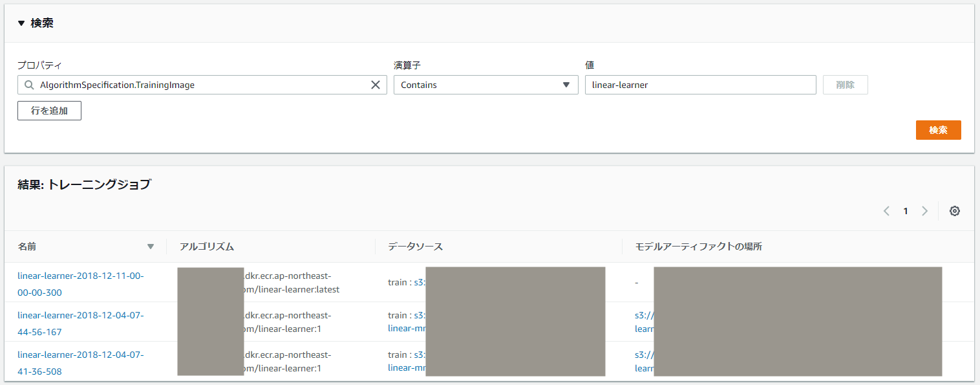
Task: Open linear-learner-2018-12-11-00-00-00-300 job link
Action: tap(81, 284)
